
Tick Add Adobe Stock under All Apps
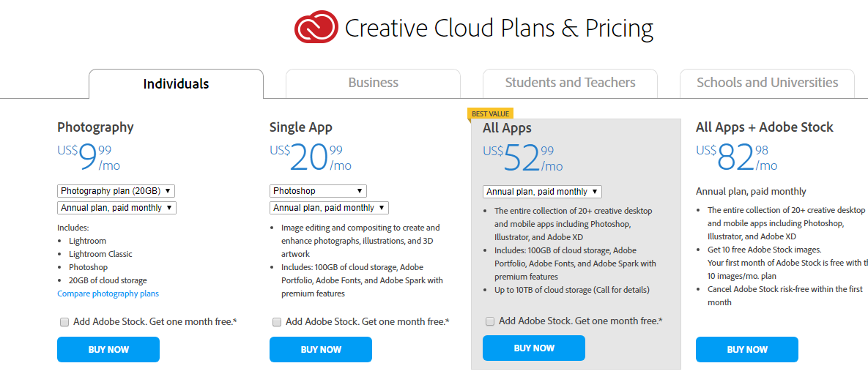point(490,321)
